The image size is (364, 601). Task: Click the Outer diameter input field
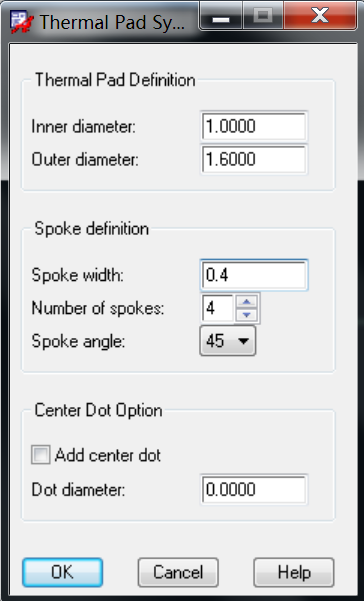(254, 159)
